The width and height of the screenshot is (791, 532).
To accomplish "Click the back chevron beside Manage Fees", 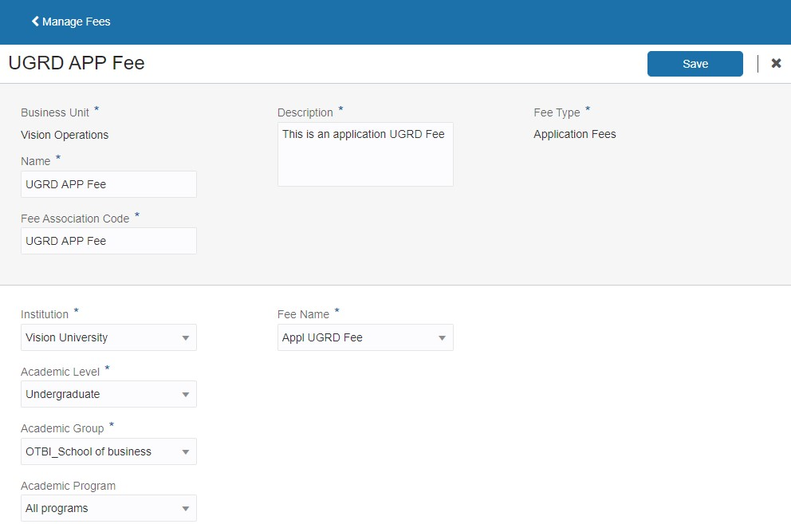I will click(x=35, y=22).
